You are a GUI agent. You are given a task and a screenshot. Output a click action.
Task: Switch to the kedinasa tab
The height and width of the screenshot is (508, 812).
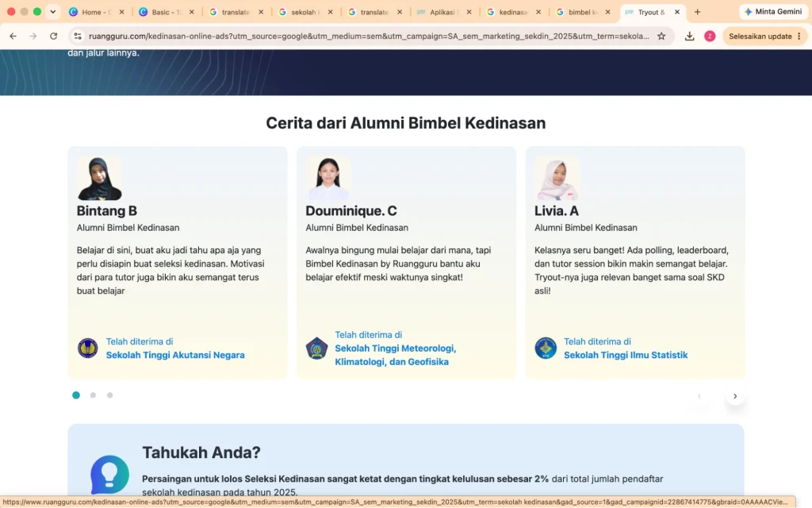[x=514, y=12]
